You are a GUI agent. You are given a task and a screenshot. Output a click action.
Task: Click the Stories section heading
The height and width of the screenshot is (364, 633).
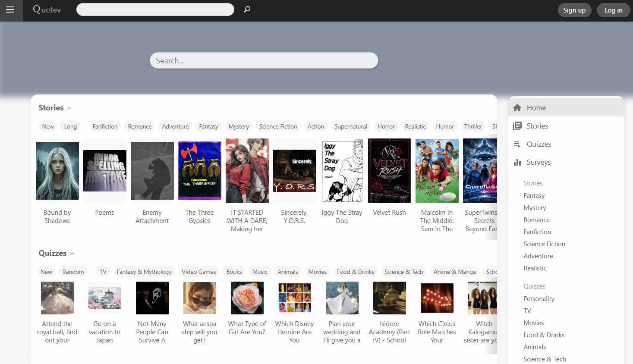[51, 108]
